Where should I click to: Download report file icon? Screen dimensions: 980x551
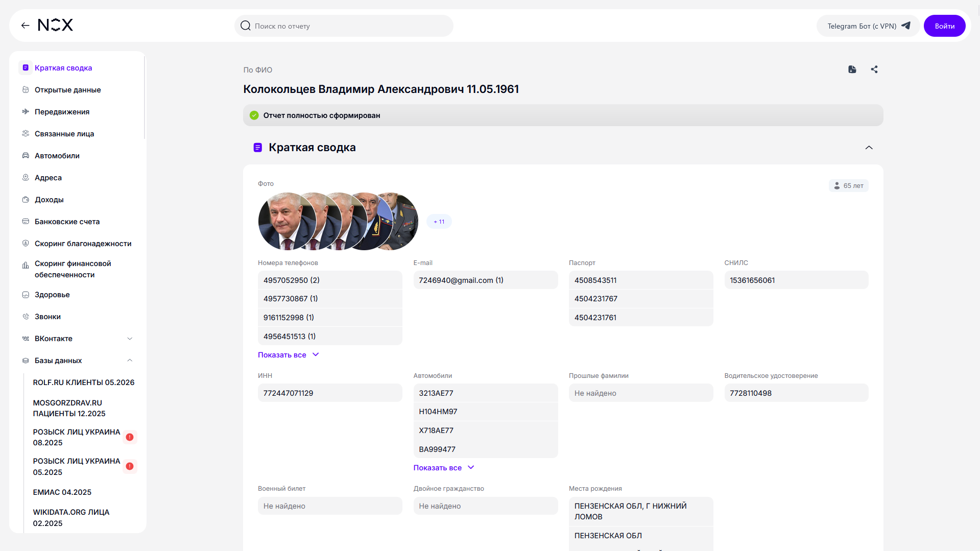pos(852,69)
